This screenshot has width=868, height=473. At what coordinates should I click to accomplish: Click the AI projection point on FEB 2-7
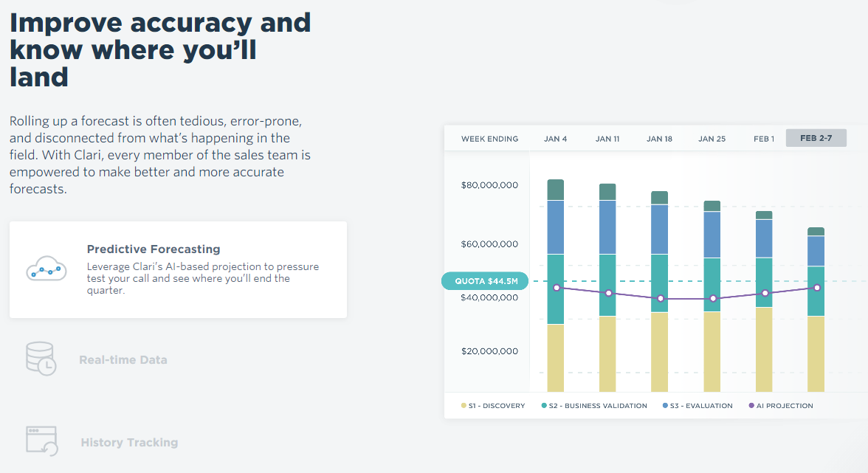pyautogui.click(x=816, y=288)
